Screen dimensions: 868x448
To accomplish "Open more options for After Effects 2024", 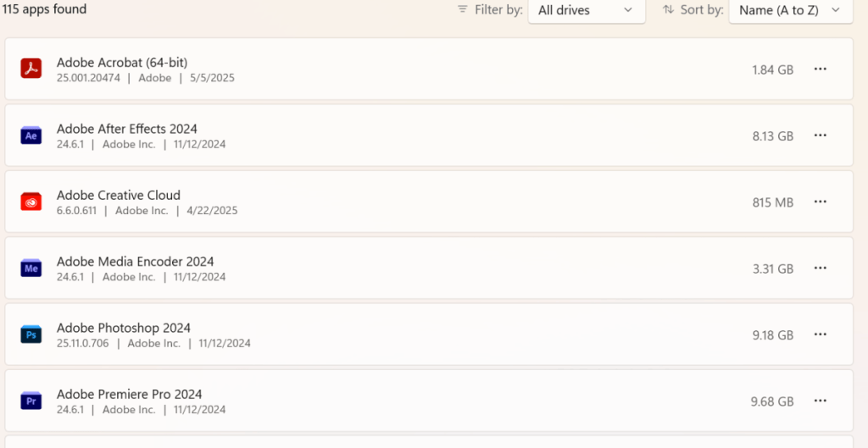I will click(820, 136).
